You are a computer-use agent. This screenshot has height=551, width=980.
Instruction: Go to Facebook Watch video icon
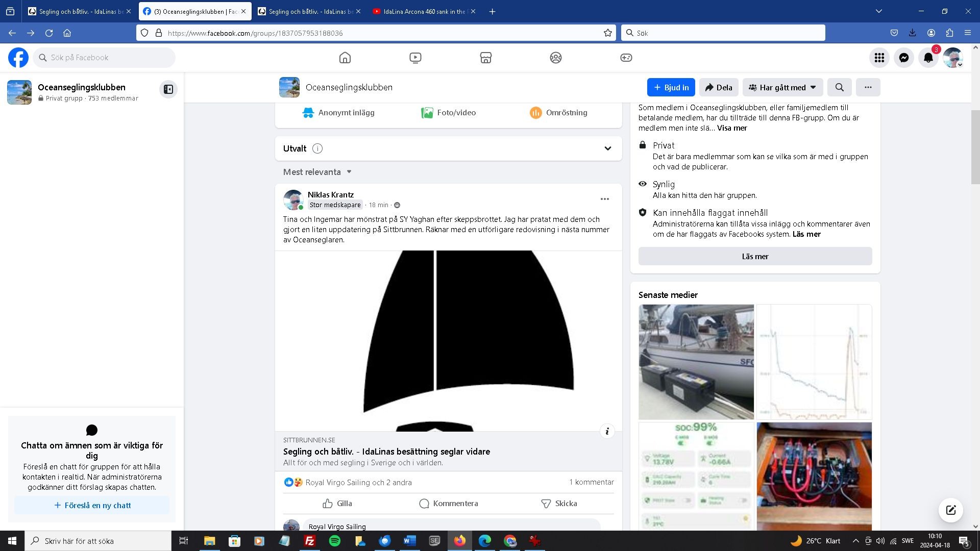point(415,58)
